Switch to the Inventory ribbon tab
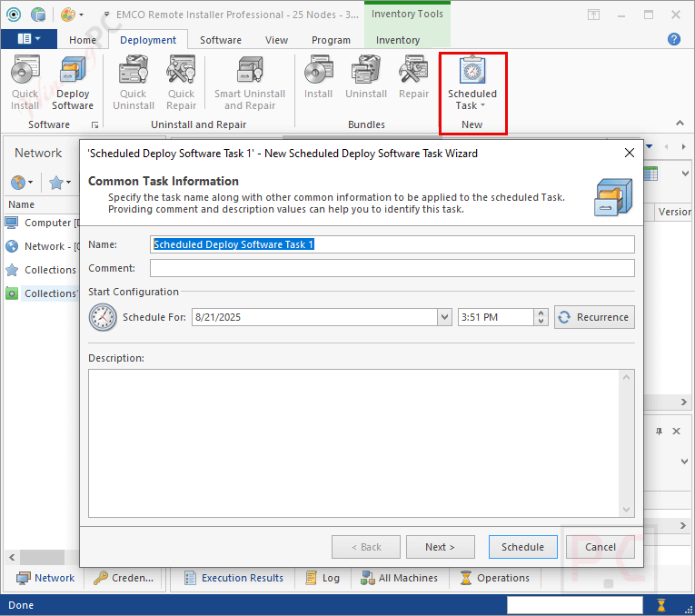695x616 pixels. click(398, 40)
